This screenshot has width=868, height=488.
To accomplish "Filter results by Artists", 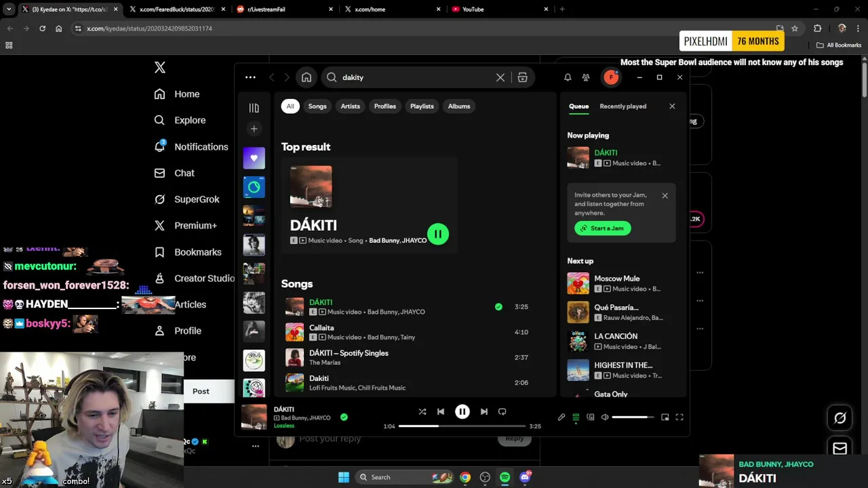I will tap(351, 106).
